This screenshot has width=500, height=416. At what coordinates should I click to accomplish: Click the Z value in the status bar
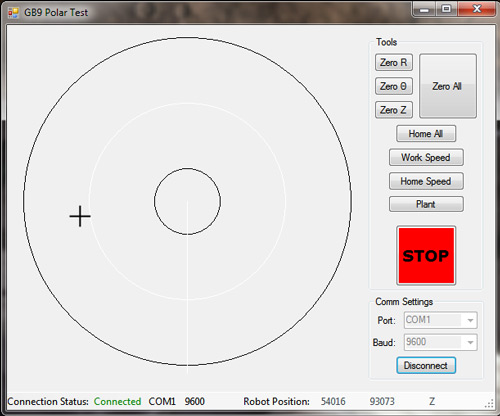pos(432,401)
